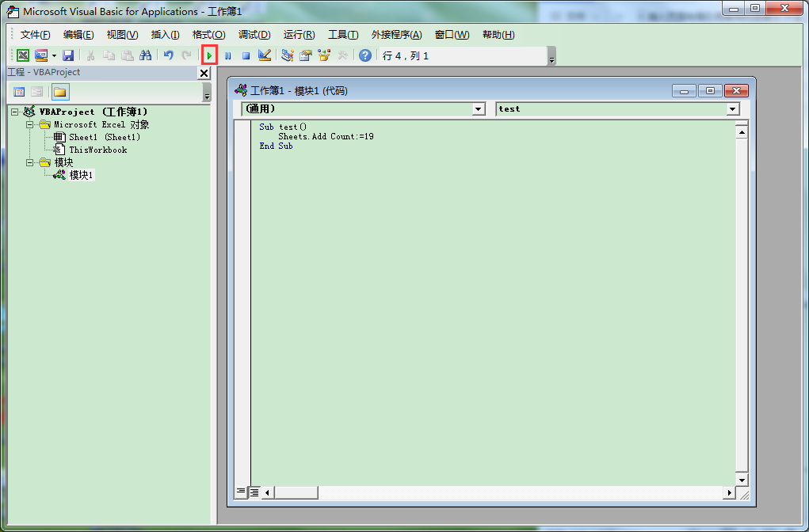
Task: Select 模块1 in project tree
Action: (x=81, y=175)
